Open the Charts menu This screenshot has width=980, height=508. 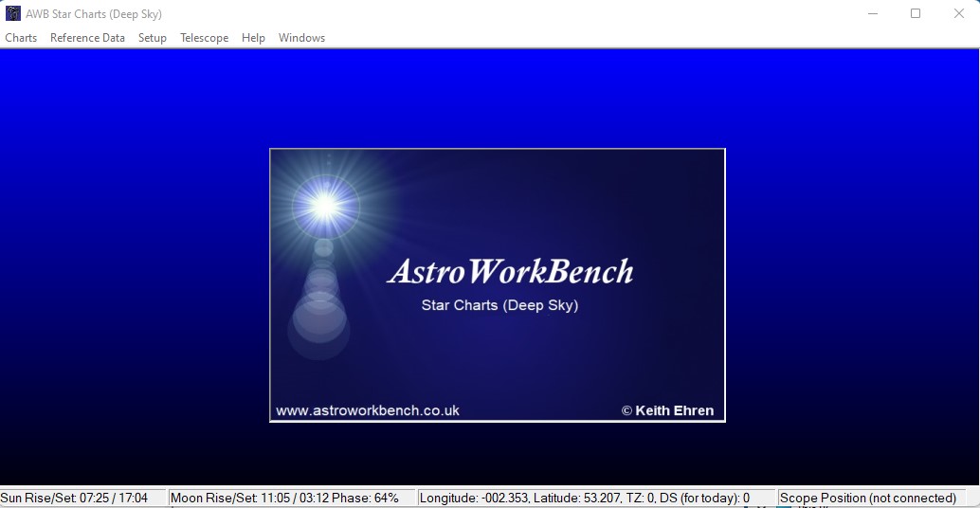pos(21,38)
